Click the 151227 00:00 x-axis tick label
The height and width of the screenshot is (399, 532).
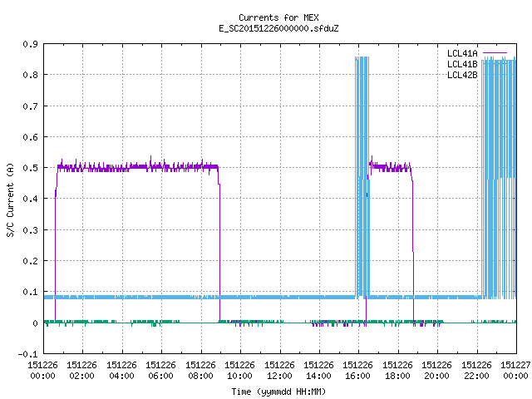pyautogui.click(x=515, y=371)
